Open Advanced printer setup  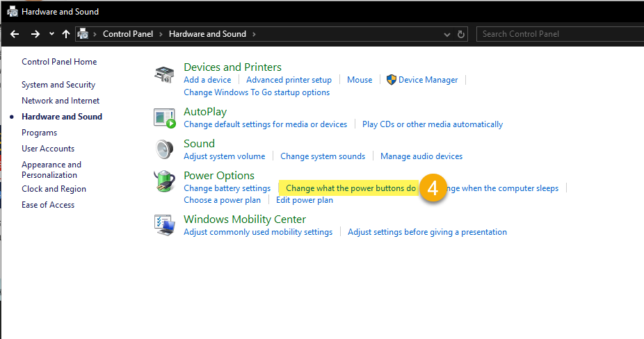(x=289, y=80)
